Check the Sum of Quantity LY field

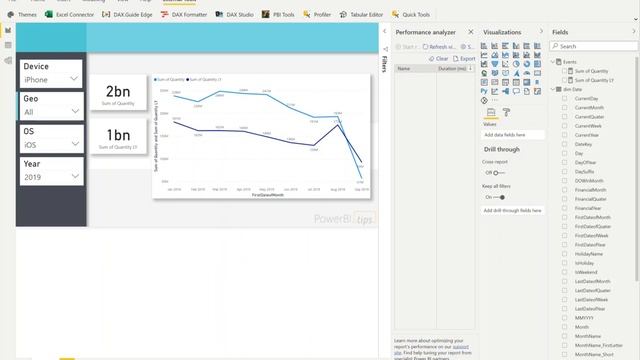pyautogui.click(x=565, y=80)
